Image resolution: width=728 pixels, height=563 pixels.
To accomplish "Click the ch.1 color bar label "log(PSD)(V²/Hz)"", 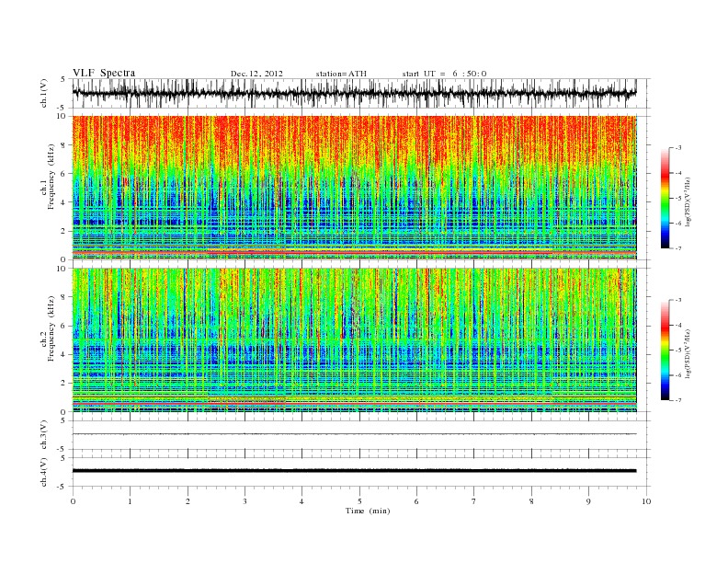I will (x=688, y=201).
